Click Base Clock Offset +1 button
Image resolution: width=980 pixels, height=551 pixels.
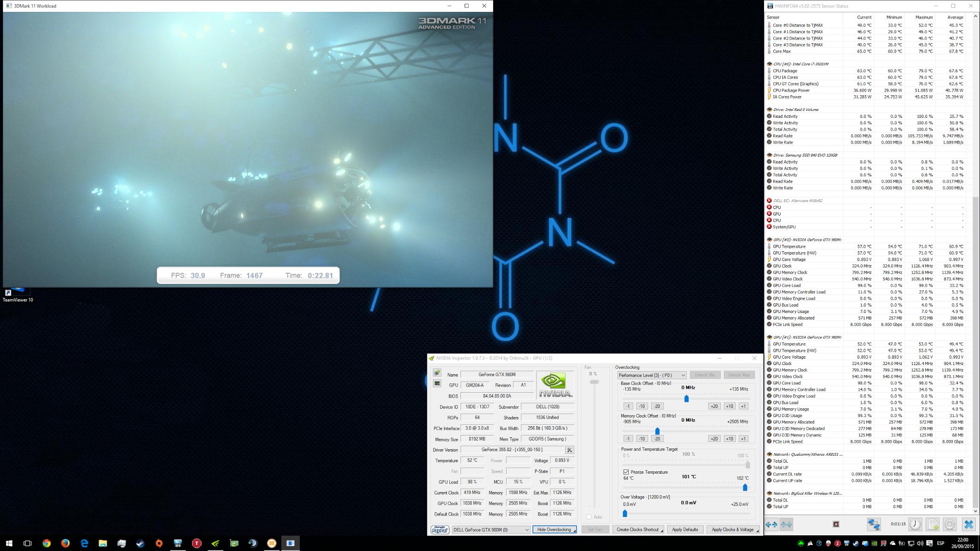[x=743, y=406]
